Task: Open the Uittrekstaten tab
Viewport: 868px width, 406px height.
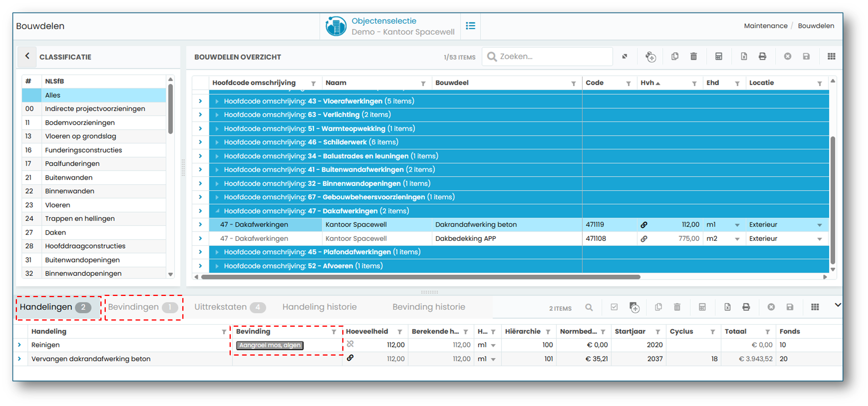Action: [x=230, y=307]
